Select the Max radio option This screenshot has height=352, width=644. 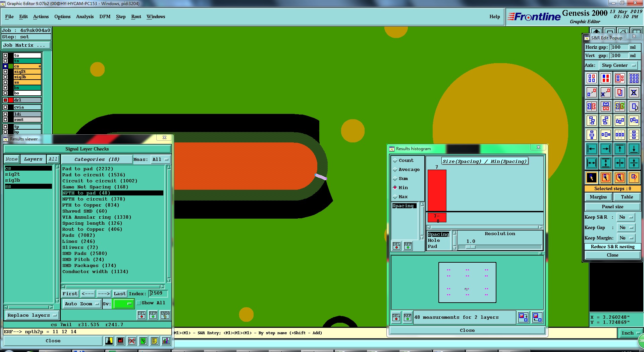pyautogui.click(x=395, y=197)
